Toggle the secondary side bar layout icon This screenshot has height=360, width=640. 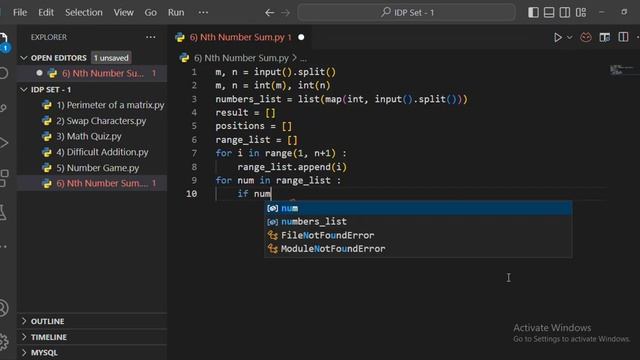[565, 13]
